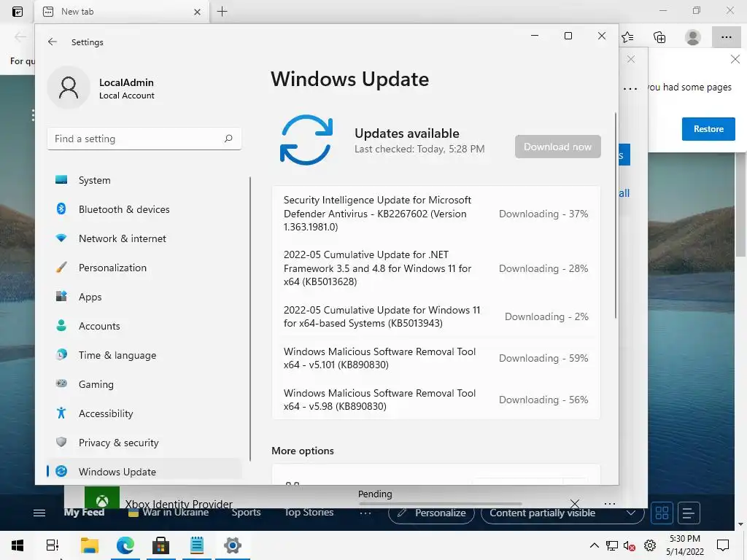
Task: Open Notepad app from taskbar
Action: 197,545
